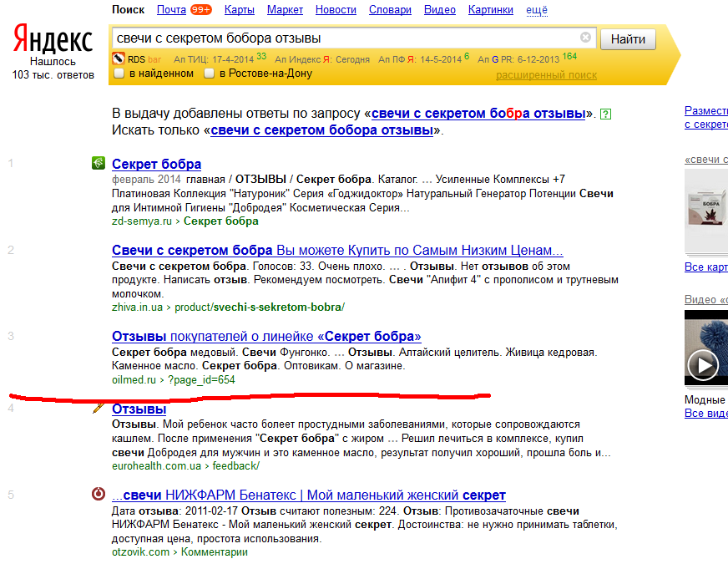This screenshot has height=564, width=728.
Task: Switch to the Карты tab
Action: (x=240, y=10)
